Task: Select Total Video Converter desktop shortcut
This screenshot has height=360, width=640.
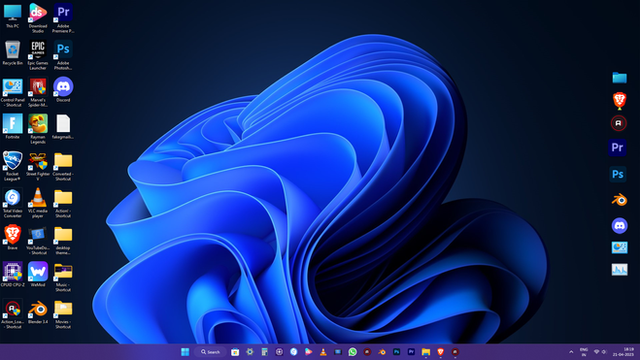Action: point(13,203)
